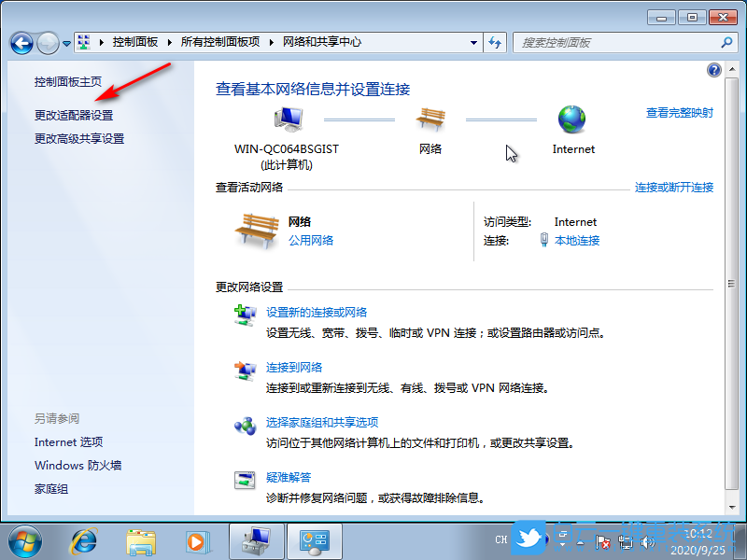The width and height of the screenshot is (747, 560).
Task: Click the 疑难解答 troubleshooting icon
Action: [x=245, y=480]
